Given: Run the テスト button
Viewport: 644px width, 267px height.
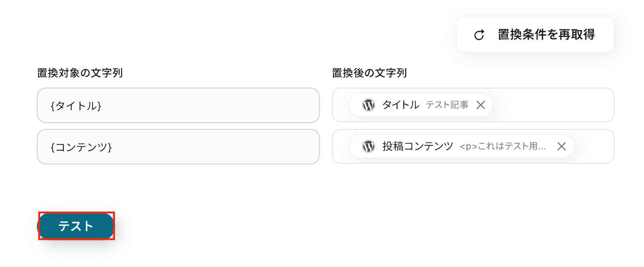Looking at the screenshot, I should [x=76, y=226].
